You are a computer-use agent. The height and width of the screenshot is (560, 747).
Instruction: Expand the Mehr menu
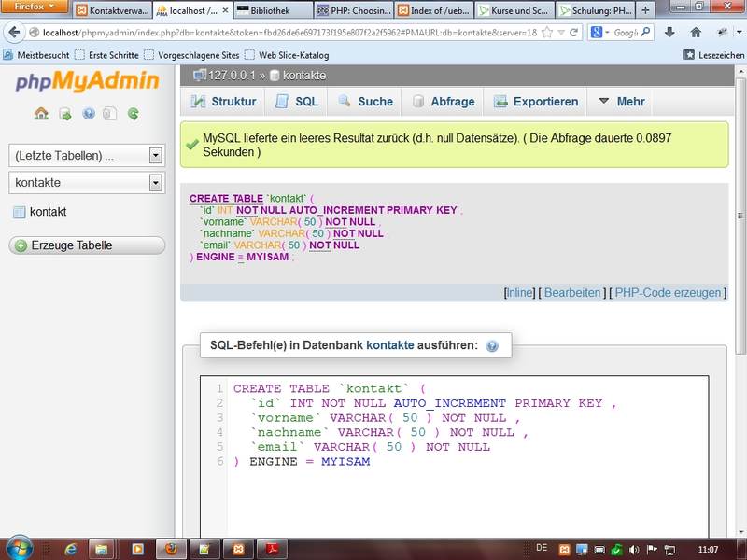coord(622,102)
